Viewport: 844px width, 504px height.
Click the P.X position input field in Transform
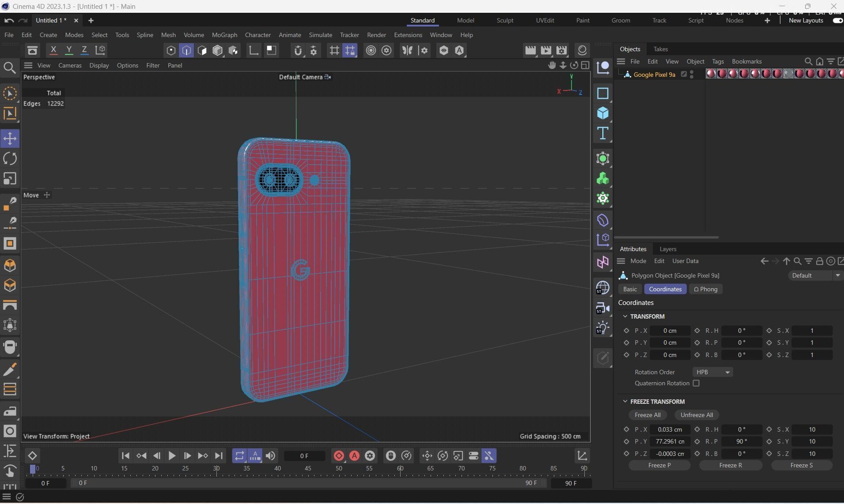tap(670, 331)
